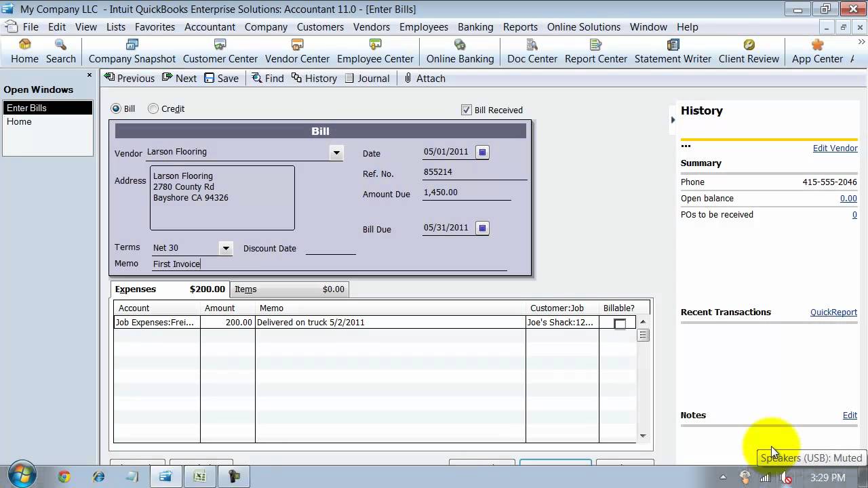Click the Memo field
The width and height of the screenshot is (868, 488).
328,264
